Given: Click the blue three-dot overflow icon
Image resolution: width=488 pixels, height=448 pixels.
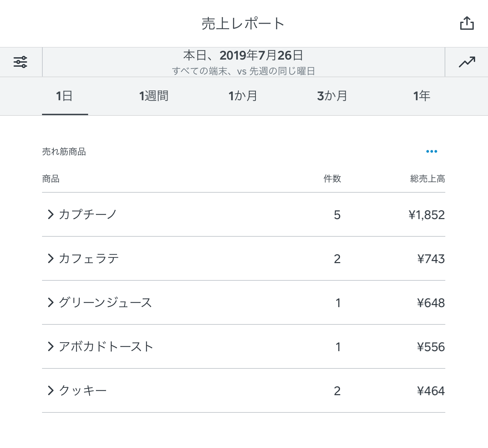Looking at the screenshot, I should point(431,151).
